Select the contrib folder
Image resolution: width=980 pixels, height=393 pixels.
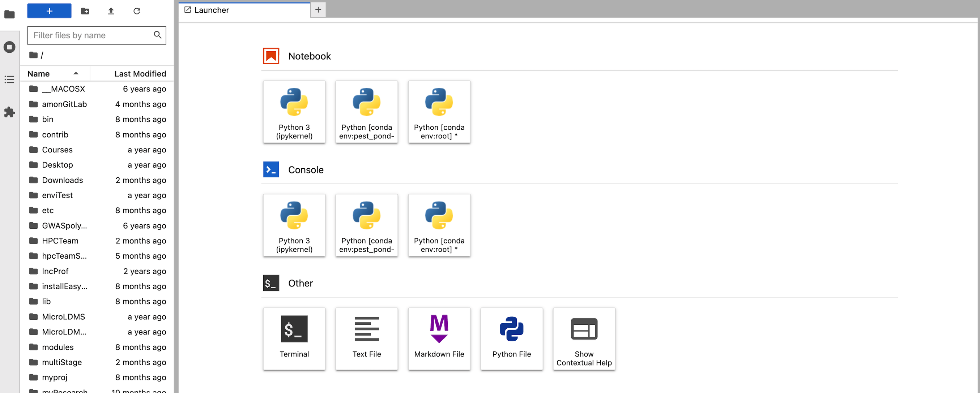pos(97,134)
